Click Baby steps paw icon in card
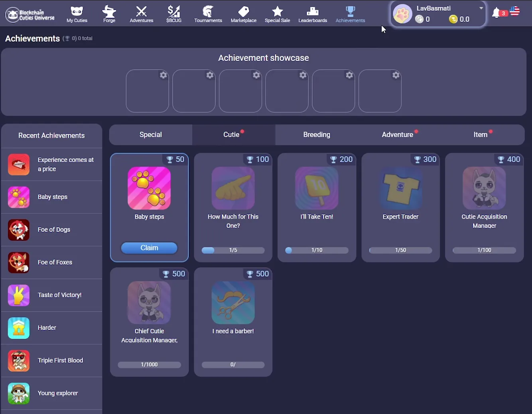 pos(149,188)
